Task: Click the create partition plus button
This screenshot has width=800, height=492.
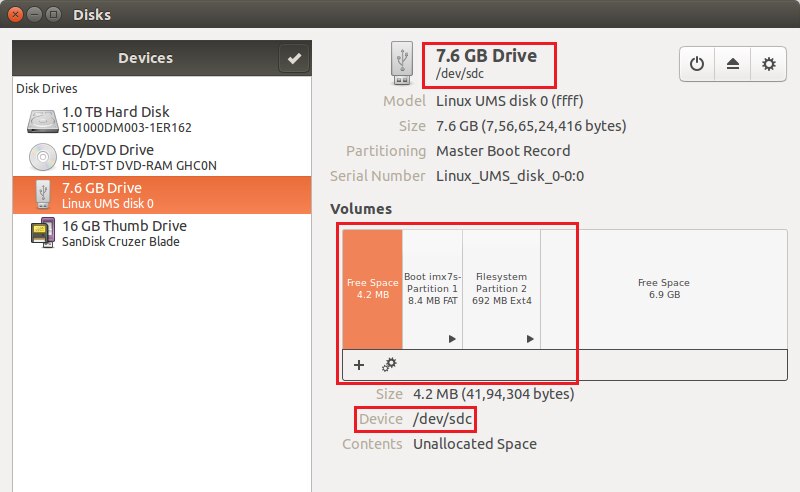Action: point(359,365)
